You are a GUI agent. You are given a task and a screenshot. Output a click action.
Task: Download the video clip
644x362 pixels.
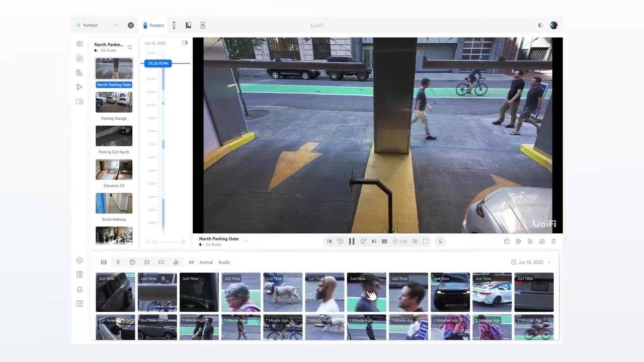pos(542,241)
